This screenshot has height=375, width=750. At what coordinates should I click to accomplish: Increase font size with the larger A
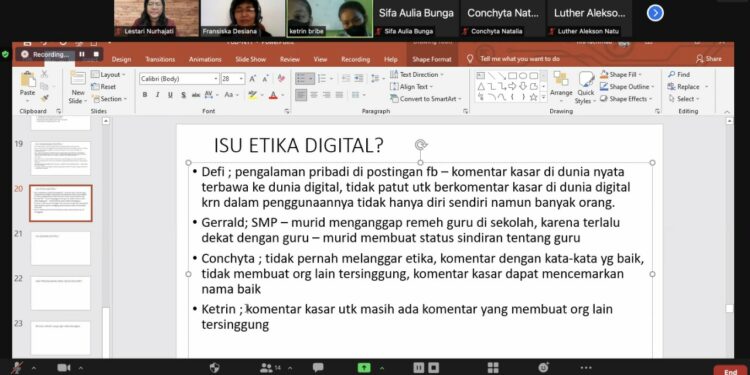coord(253,79)
